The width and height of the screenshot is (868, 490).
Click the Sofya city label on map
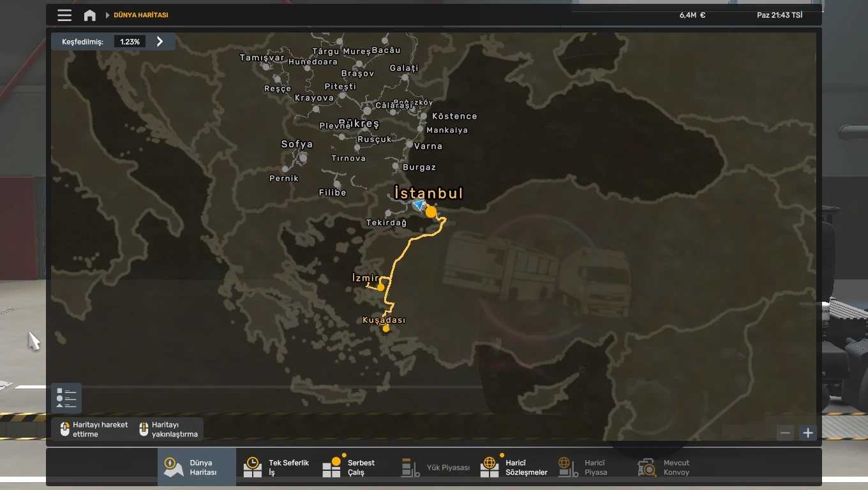coord(297,144)
